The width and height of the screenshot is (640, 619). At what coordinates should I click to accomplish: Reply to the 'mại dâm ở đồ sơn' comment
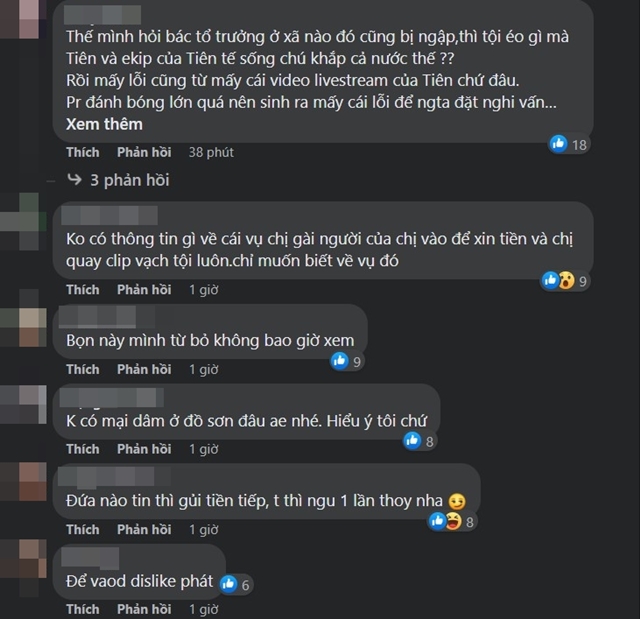(x=144, y=449)
